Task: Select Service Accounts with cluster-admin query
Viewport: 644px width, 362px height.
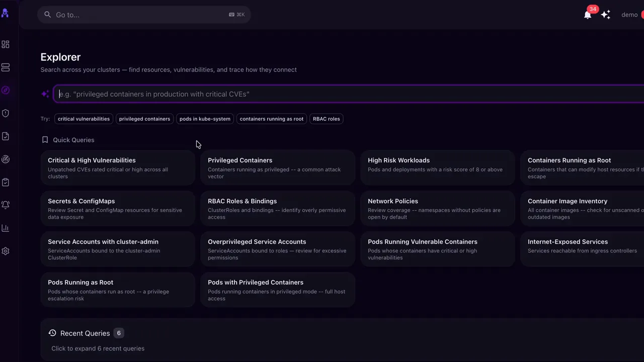Action: pos(118,249)
